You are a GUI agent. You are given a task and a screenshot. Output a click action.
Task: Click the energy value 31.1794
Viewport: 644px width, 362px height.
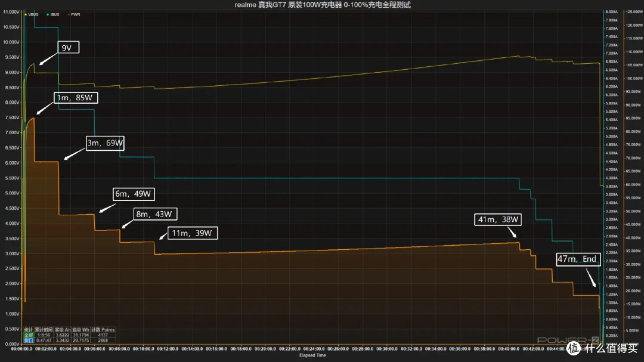pyautogui.click(x=80, y=335)
